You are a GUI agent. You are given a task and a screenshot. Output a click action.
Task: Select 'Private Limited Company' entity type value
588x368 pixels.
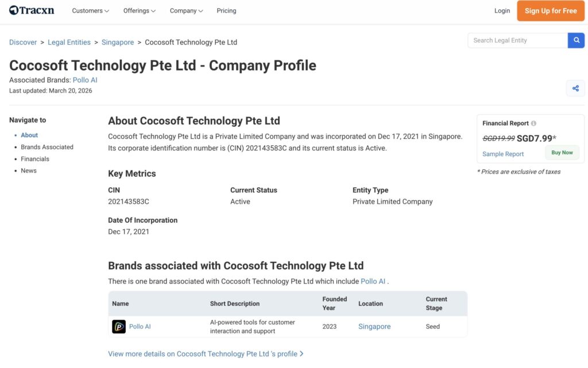[393, 202]
